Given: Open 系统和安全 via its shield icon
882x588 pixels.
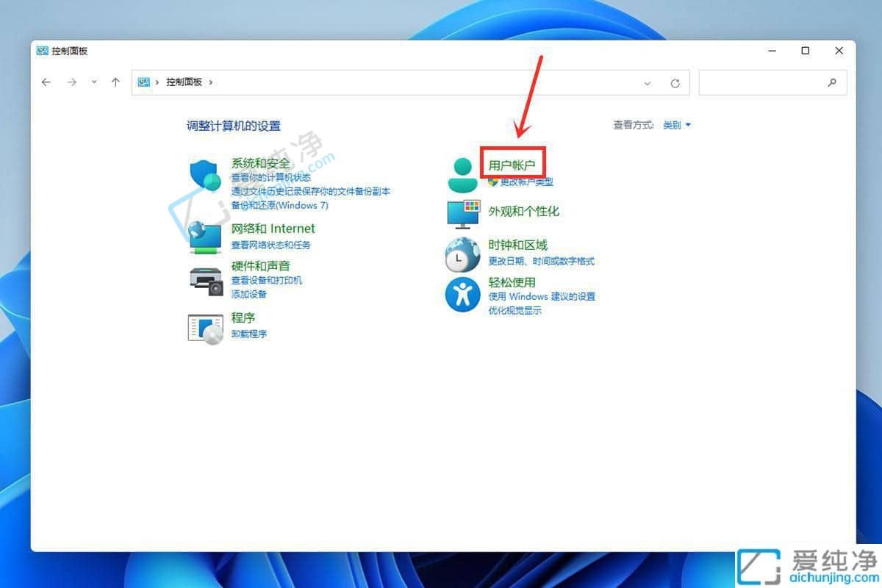Looking at the screenshot, I should click(206, 175).
